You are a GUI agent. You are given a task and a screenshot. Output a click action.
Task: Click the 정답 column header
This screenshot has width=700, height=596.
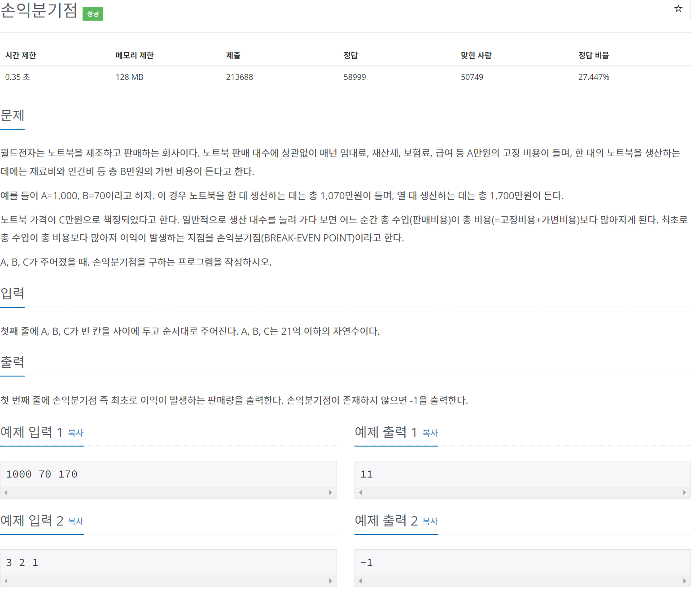pos(351,55)
